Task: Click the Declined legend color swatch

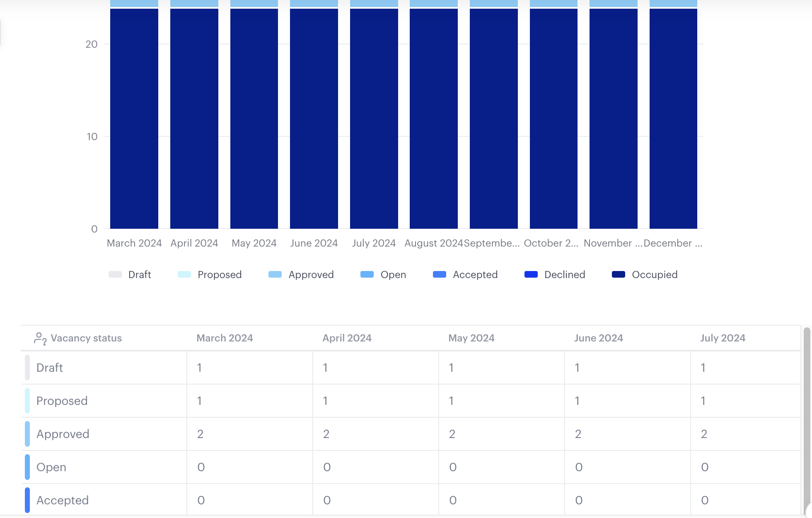Action: click(531, 274)
